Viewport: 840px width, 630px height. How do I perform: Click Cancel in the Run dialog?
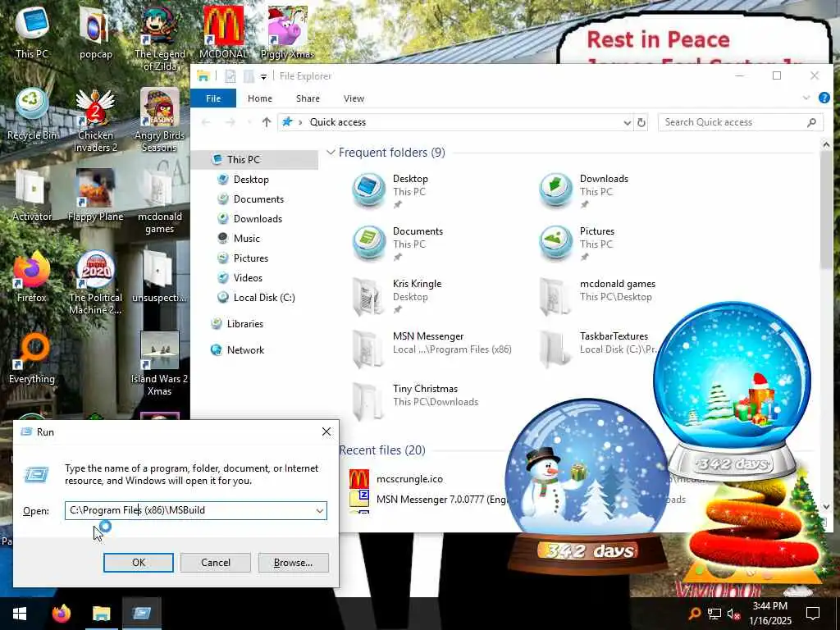click(216, 563)
